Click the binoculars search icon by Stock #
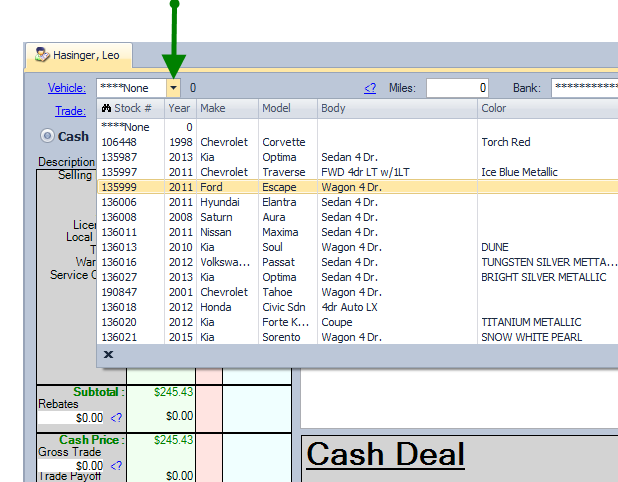Screen dimensions: 618x482 click(x=106, y=108)
